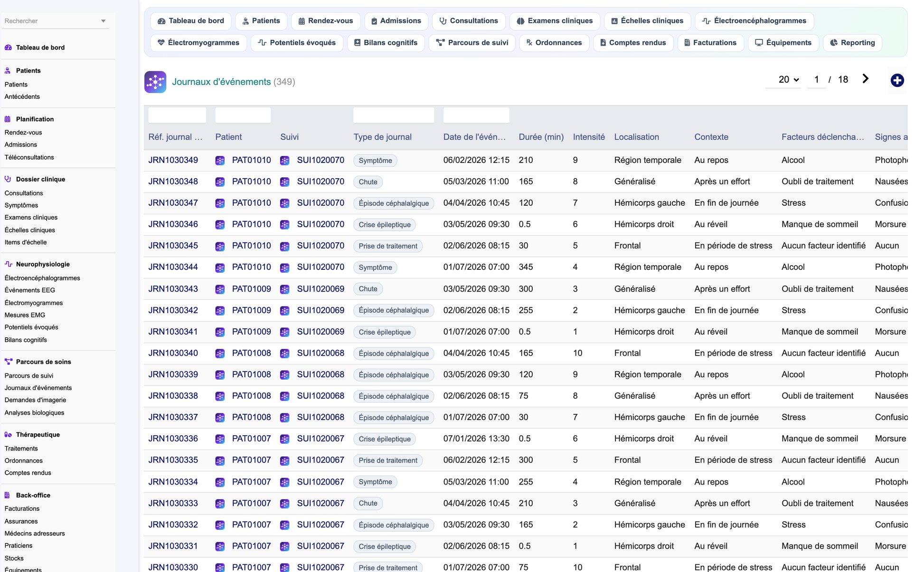Click the suivi icon in row JRN1030348

click(x=285, y=182)
